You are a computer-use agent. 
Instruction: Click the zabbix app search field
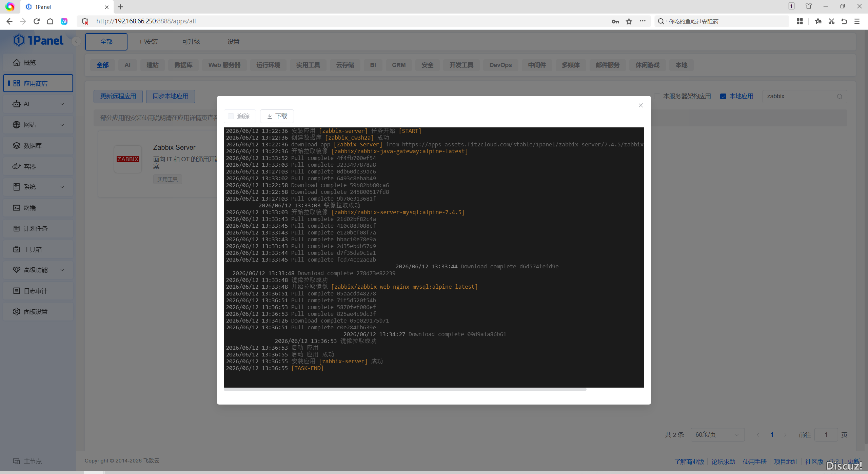805,96
